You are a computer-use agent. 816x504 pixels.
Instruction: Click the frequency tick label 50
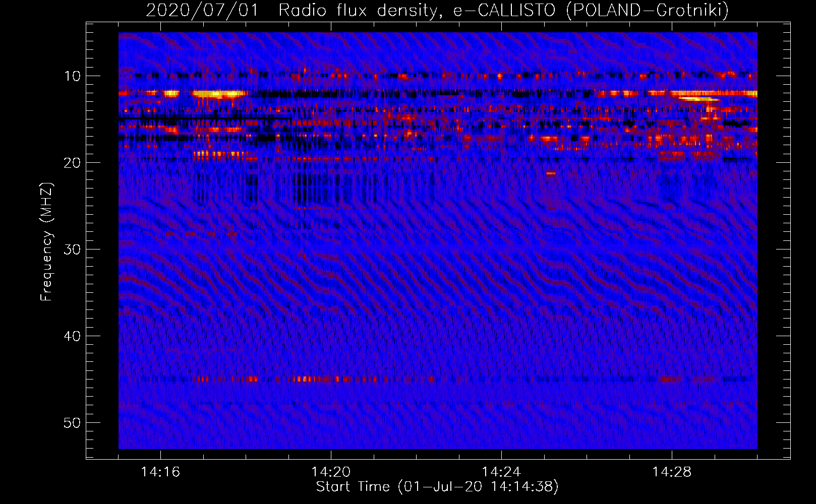[73, 423]
